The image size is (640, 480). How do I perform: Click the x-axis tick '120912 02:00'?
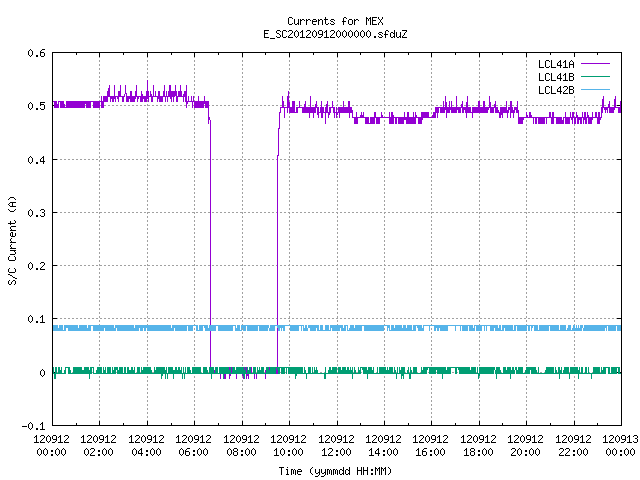tap(98, 446)
